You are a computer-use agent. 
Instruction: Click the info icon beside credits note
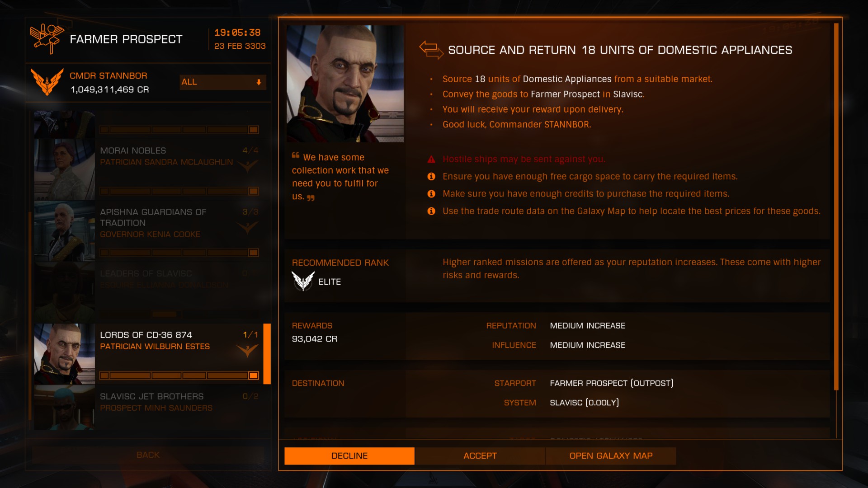coord(431,194)
